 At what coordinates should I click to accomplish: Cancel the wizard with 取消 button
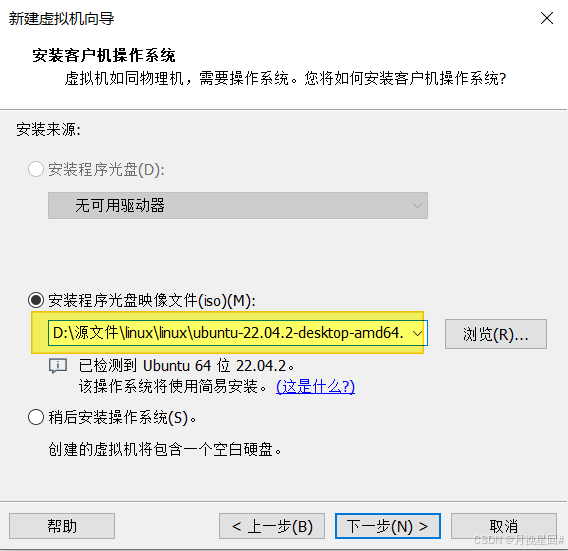tap(504, 526)
